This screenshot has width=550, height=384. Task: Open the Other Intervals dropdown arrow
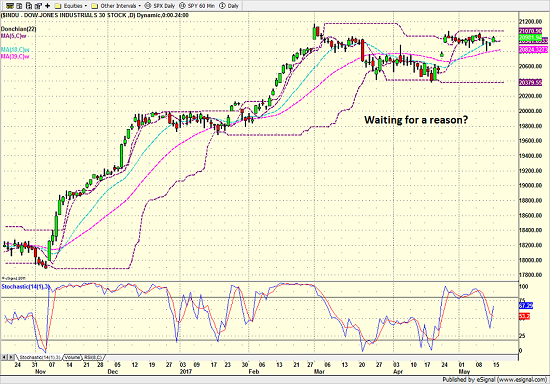coord(140,6)
